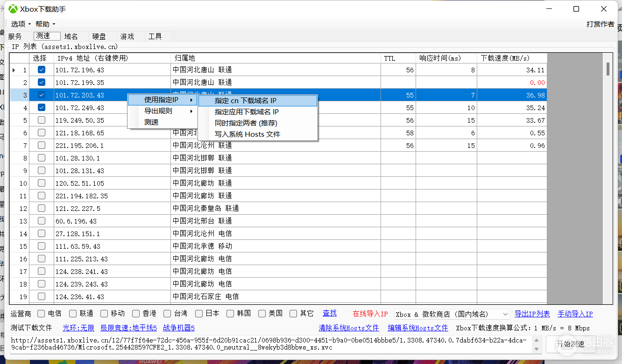Uncheck the checkbox for 101.72.199.35
Image resolution: width=622 pixels, height=364 pixels.
tap(42, 82)
